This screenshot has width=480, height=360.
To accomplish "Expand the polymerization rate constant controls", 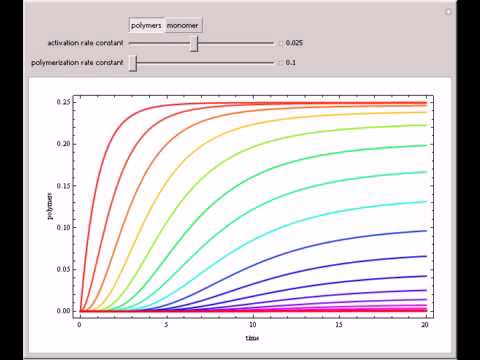I will (x=280, y=63).
